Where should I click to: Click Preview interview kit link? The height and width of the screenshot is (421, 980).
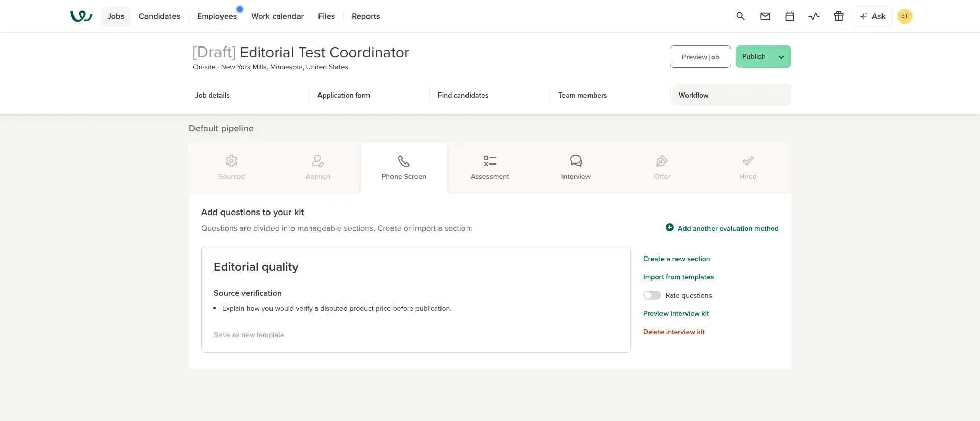coord(676,313)
